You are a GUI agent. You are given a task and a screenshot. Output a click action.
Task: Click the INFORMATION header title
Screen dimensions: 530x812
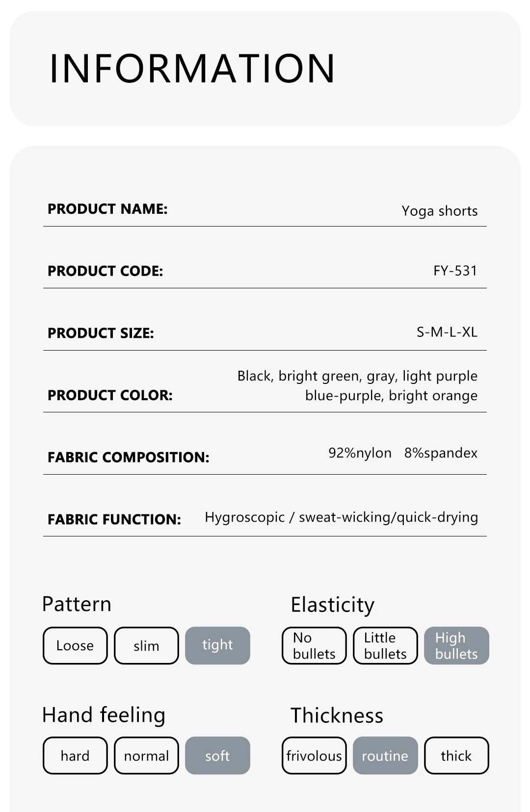click(x=192, y=68)
